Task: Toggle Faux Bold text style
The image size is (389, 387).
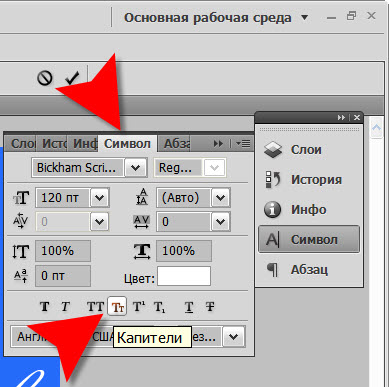Action: pos(45,306)
